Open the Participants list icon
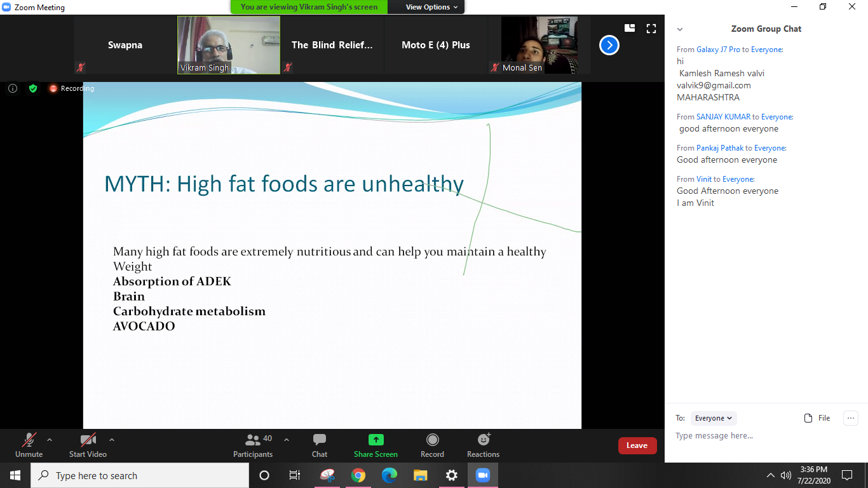This screenshot has height=488, width=868. [x=253, y=445]
